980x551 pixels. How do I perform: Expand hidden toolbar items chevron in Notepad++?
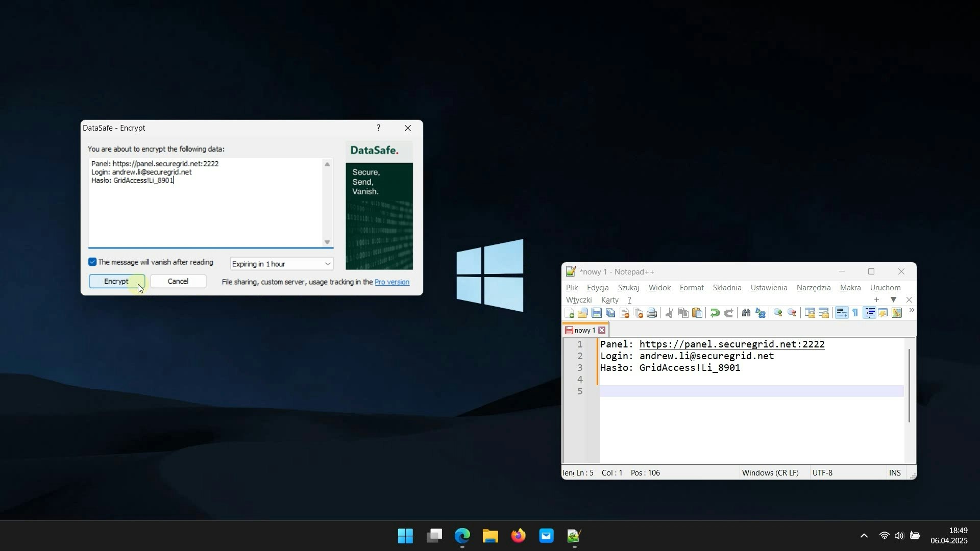912,310
